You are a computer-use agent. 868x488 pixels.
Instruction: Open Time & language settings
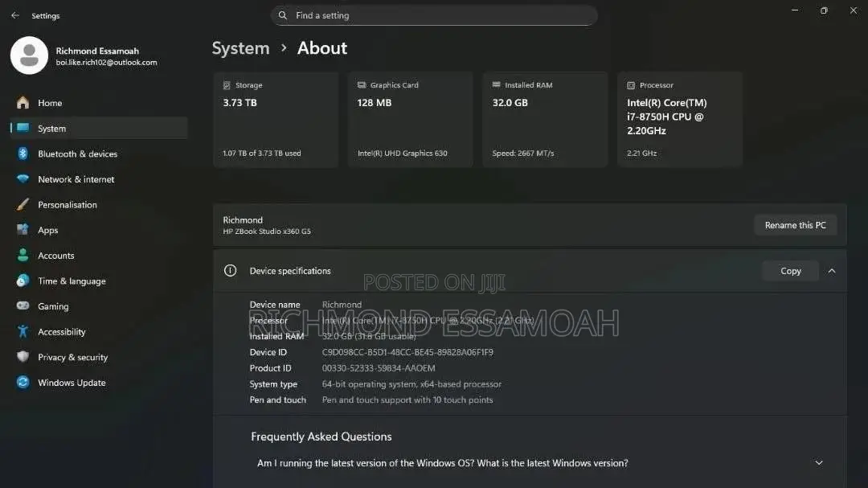[99, 281]
